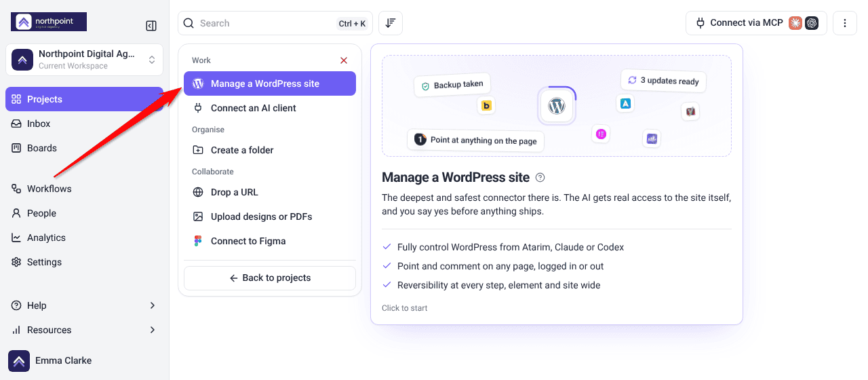Click the help icon beside Manage a WordPress site heading
This screenshot has width=868, height=380.
(540, 178)
